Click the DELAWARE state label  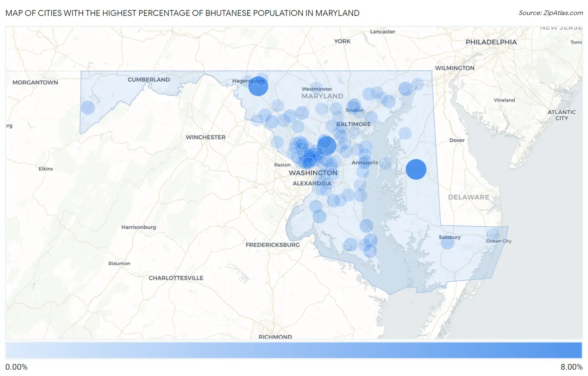tap(468, 197)
